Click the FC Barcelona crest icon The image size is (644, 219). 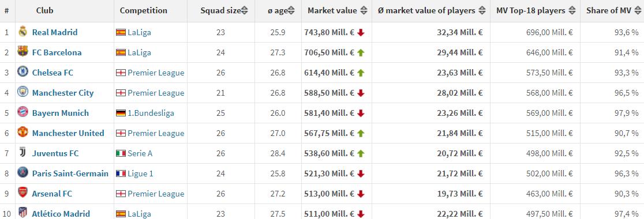pos(23,52)
